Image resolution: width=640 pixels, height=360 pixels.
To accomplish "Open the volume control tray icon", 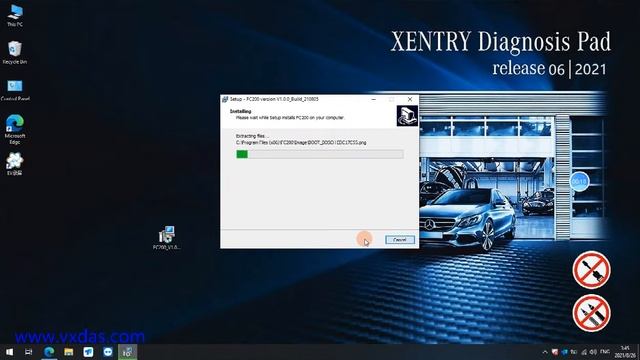I will 593,352.
